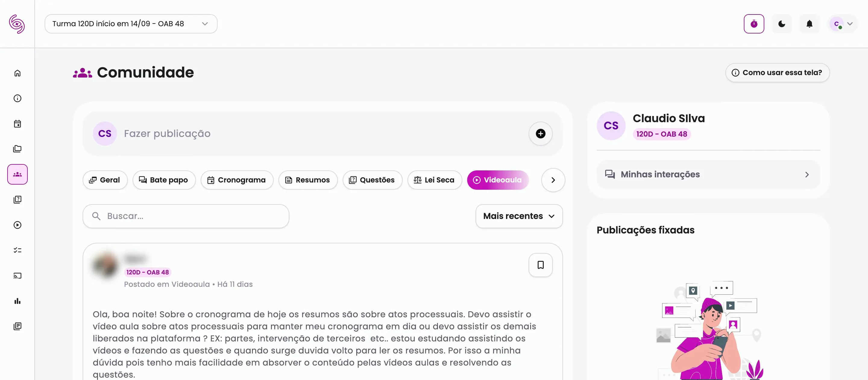Image resolution: width=868 pixels, height=380 pixels.
Task: Select the Bate papo tab
Action: pos(164,180)
